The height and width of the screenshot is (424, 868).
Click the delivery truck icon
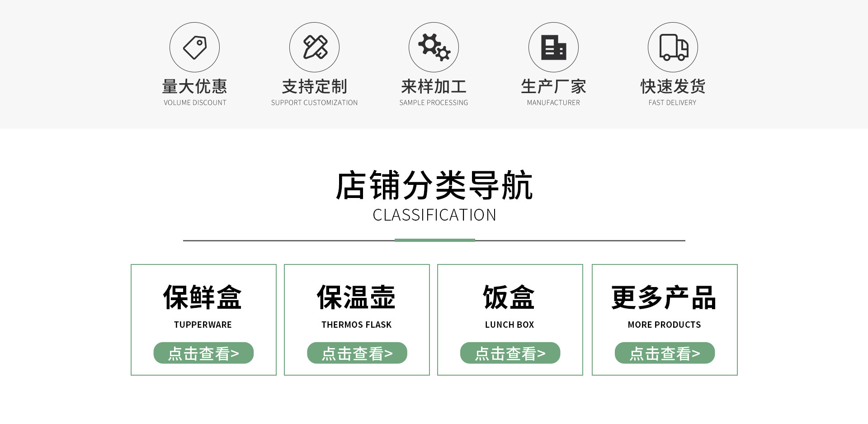coord(673,47)
